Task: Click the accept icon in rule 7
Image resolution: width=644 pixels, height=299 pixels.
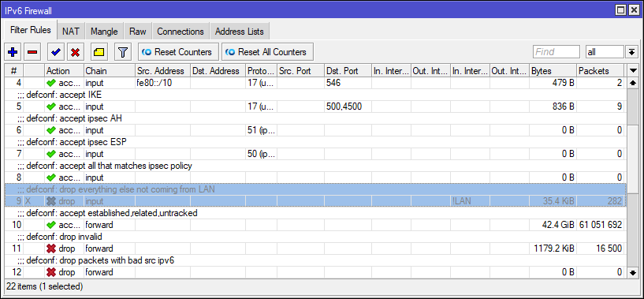Action: [51, 154]
